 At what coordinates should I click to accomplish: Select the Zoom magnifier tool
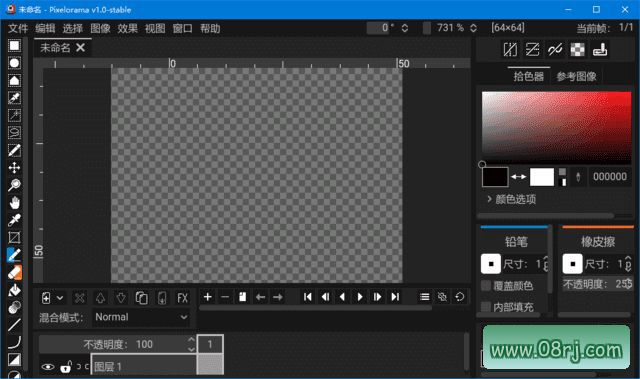(14, 185)
